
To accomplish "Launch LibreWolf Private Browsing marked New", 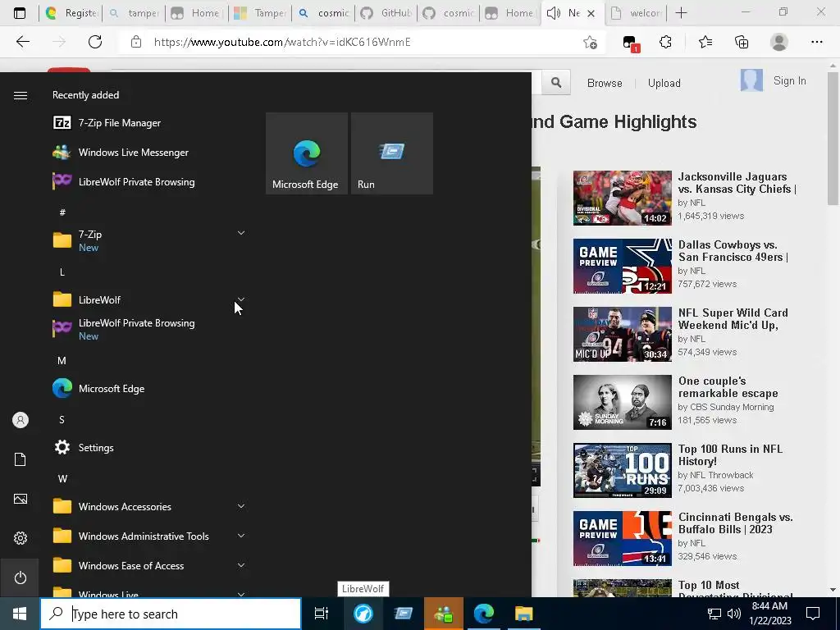I will point(149,329).
